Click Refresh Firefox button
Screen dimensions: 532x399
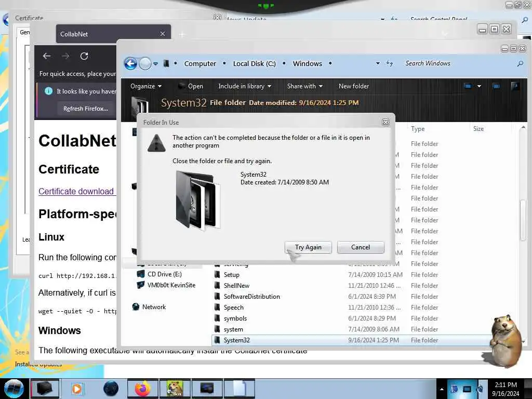tap(86, 109)
